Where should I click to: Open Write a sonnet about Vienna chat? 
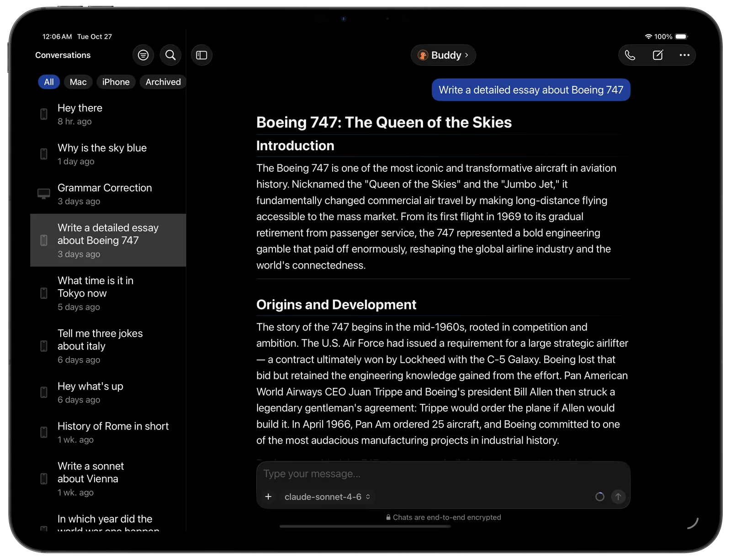coord(108,479)
